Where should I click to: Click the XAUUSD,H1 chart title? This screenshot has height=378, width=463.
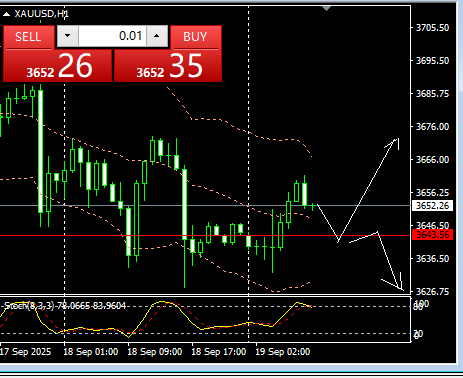click(x=42, y=14)
